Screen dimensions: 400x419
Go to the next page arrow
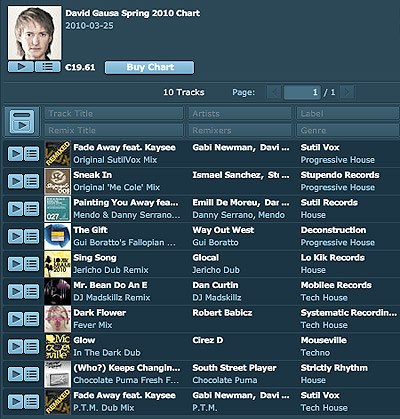(x=347, y=92)
